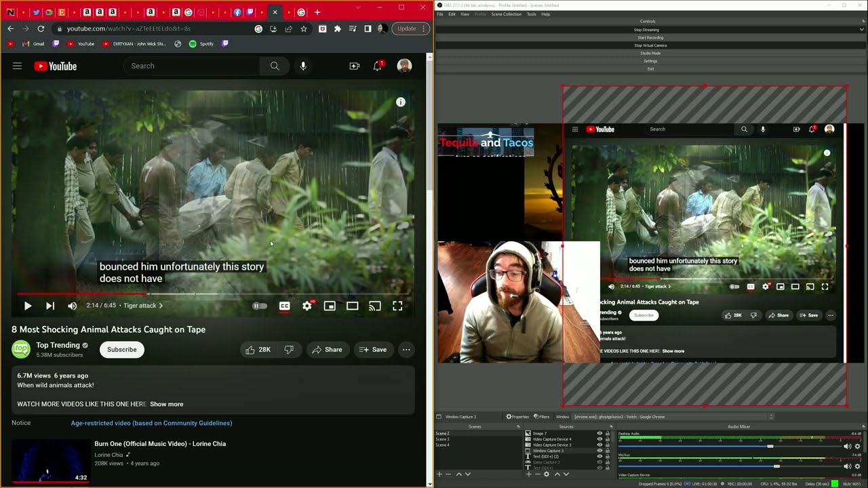Switch to theater mode in Chrome player

(x=353, y=306)
